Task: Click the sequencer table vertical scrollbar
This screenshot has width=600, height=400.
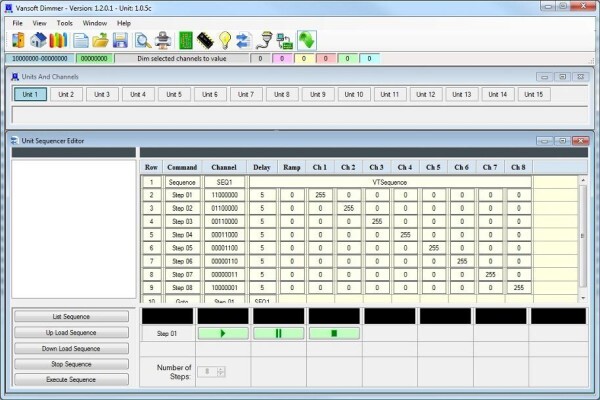Action: (x=583, y=236)
